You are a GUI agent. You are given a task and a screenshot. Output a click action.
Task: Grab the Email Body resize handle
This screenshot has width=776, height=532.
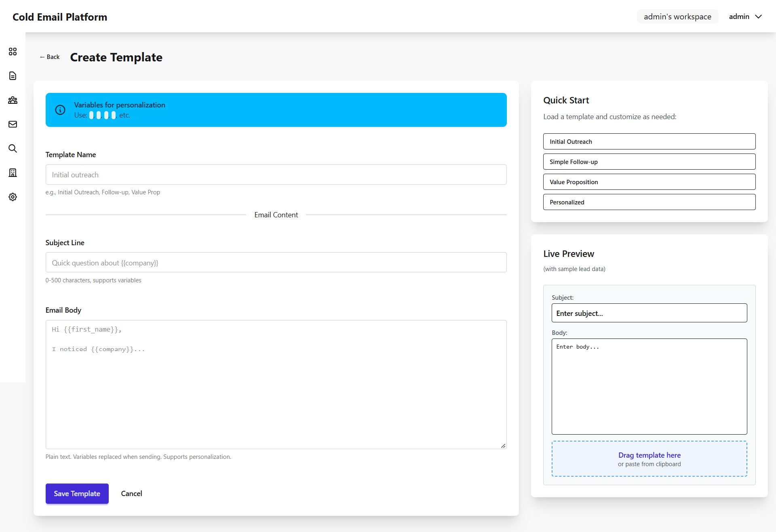point(503,446)
